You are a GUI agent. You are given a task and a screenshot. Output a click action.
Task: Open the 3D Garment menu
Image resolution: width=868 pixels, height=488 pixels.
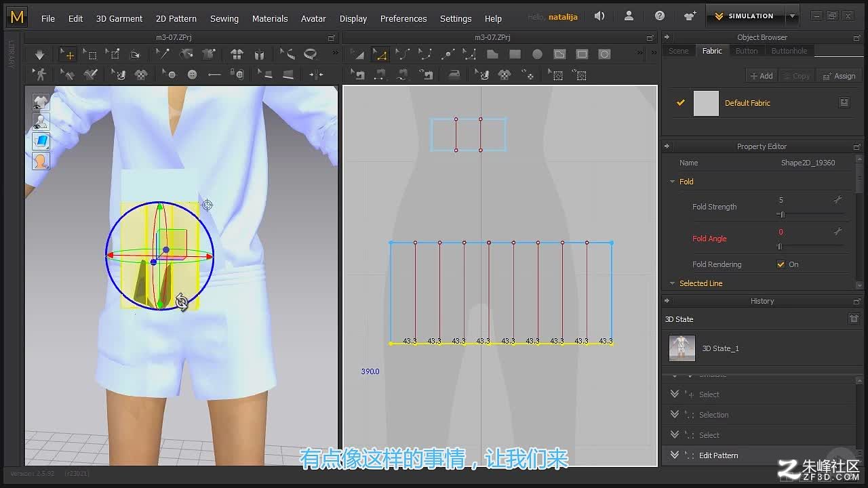pyautogui.click(x=119, y=18)
